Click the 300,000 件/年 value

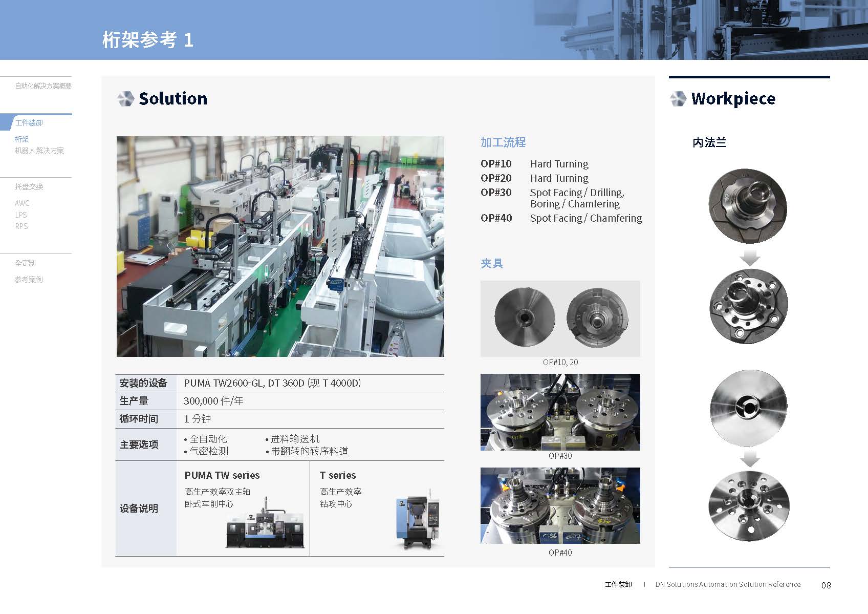click(213, 401)
